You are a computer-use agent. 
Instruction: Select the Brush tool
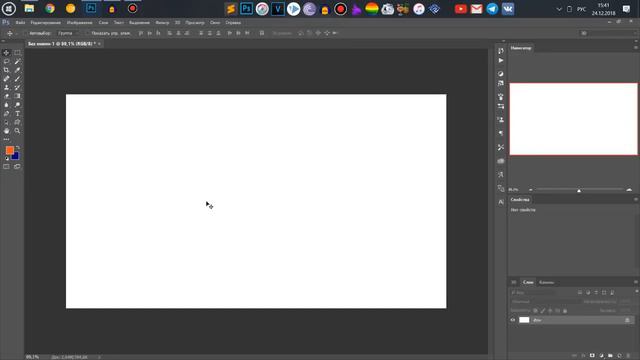(17, 79)
